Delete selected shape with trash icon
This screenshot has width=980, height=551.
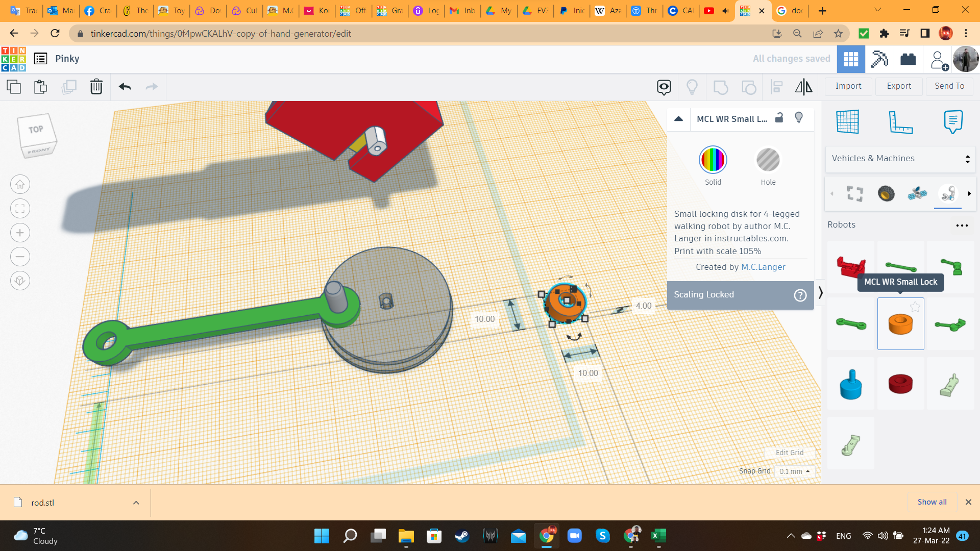click(x=96, y=87)
